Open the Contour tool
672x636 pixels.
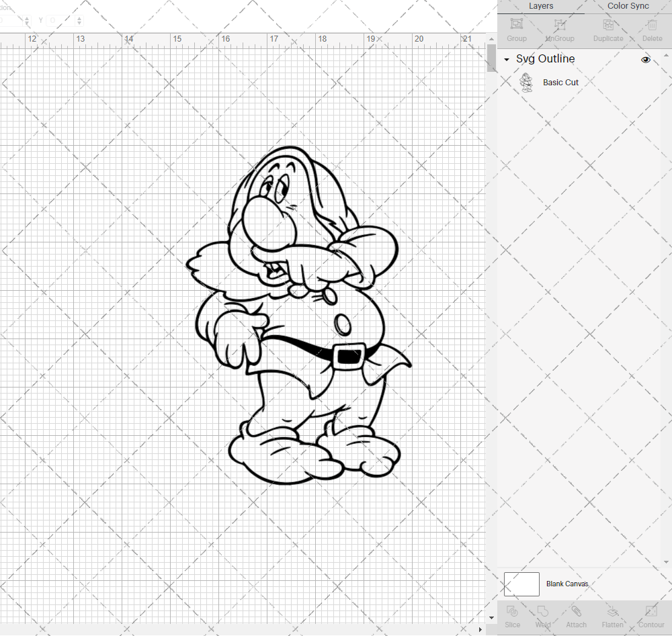point(651,611)
